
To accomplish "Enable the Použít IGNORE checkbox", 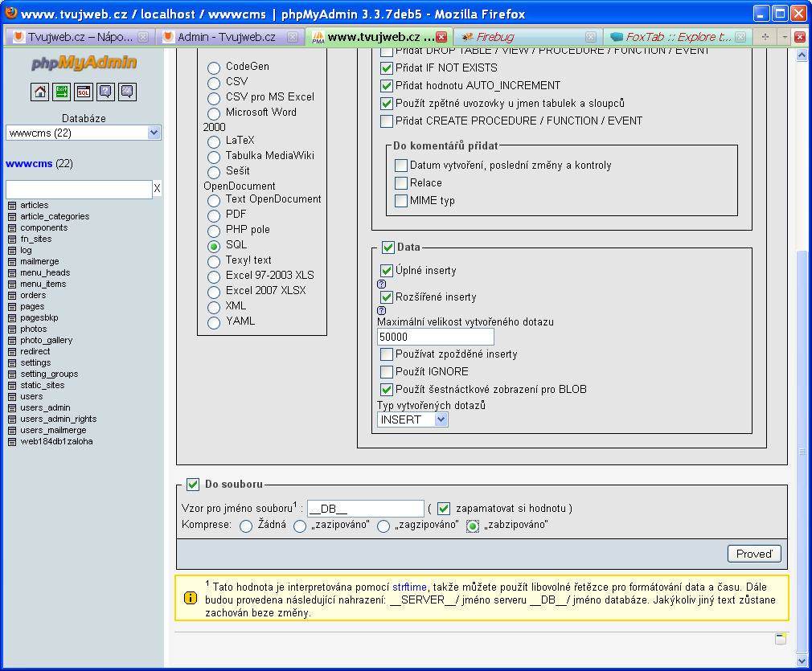I will [387, 372].
